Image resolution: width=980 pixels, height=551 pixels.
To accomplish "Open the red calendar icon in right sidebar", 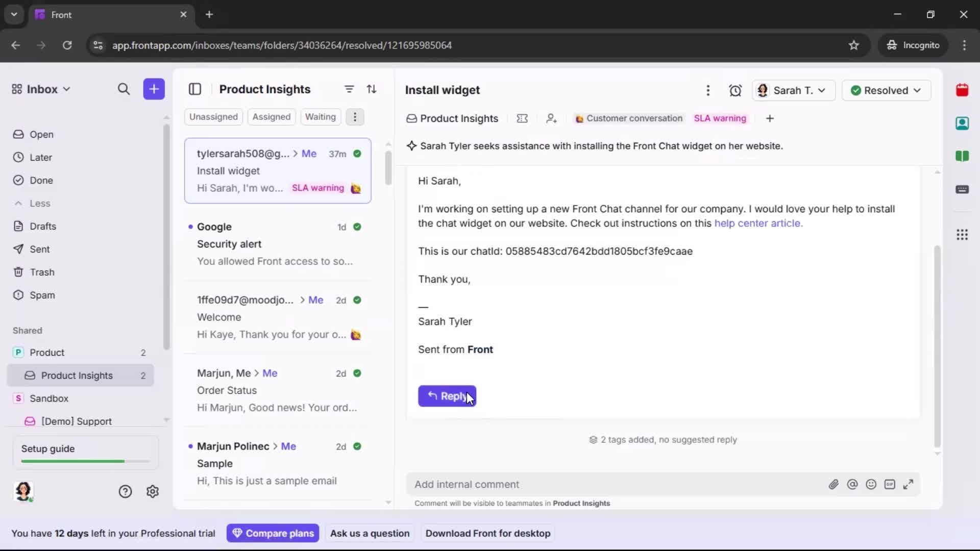I will click(x=963, y=90).
